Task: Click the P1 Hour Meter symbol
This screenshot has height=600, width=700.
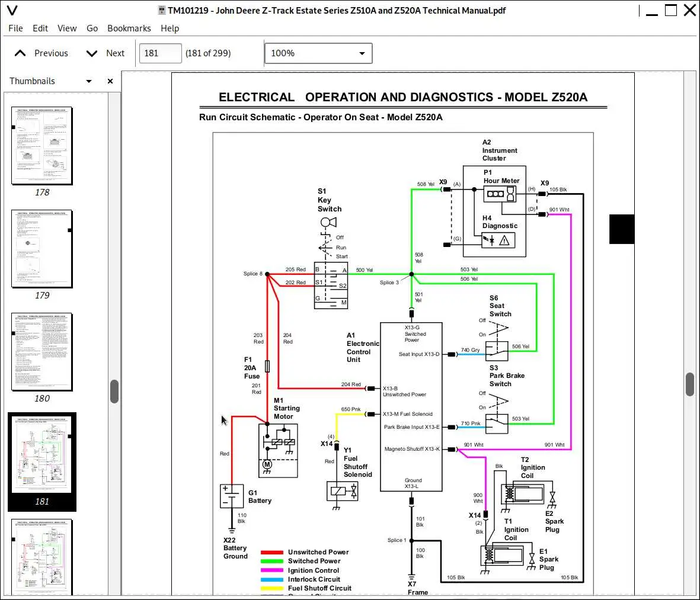Action: pyautogui.click(x=500, y=194)
